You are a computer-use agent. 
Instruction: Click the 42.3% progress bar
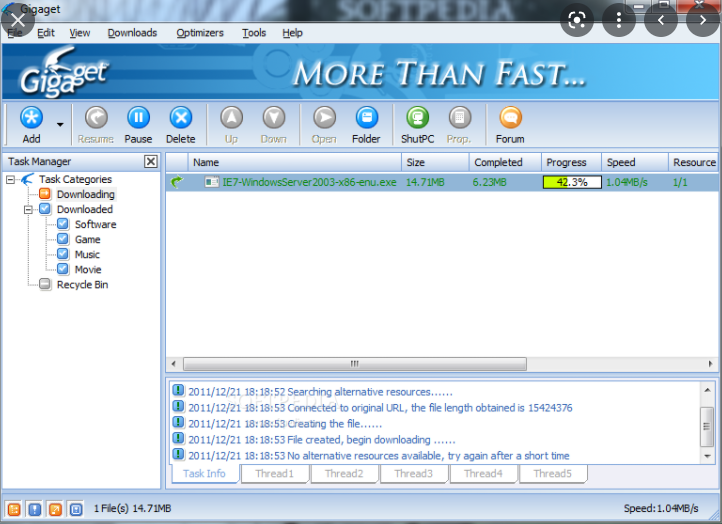click(572, 182)
